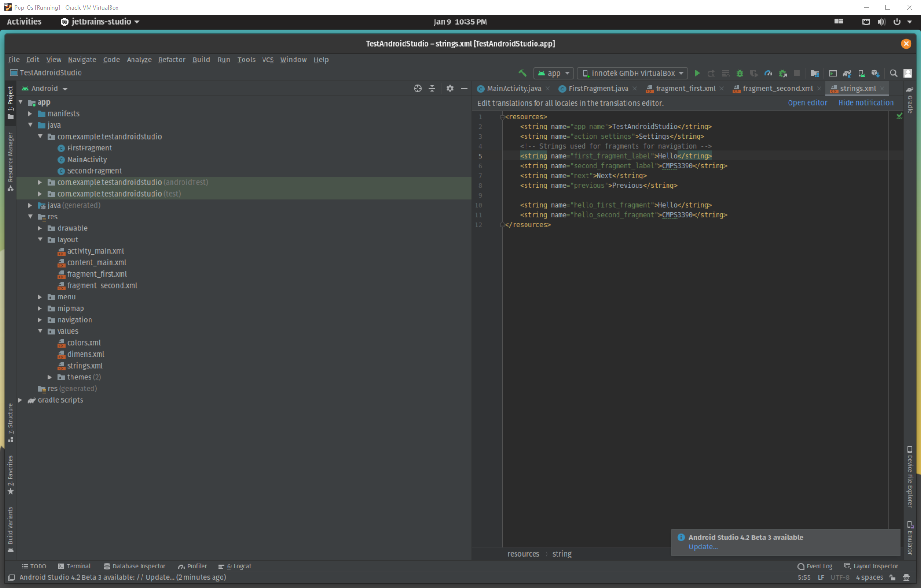Open the AVD Manager icon
Viewport: 921px width, 588px height.
click(x=861, y=73)
